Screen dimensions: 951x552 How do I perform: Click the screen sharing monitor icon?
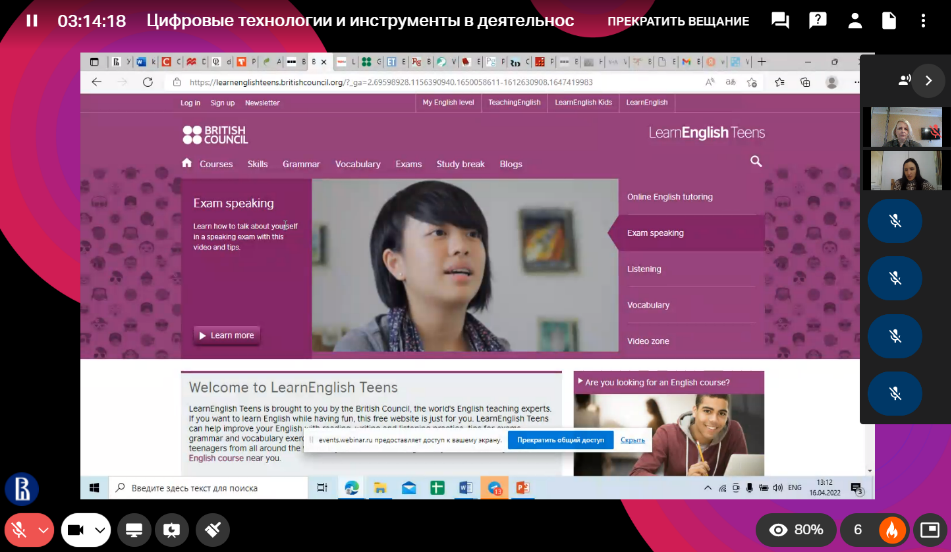(133, 530)
